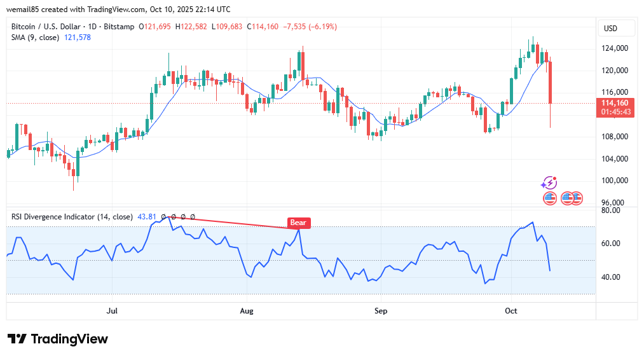Click the rightmost US flag event icon
Image resolution: width=644 pixels, height=358 pixels.
[x=576, y=198]
